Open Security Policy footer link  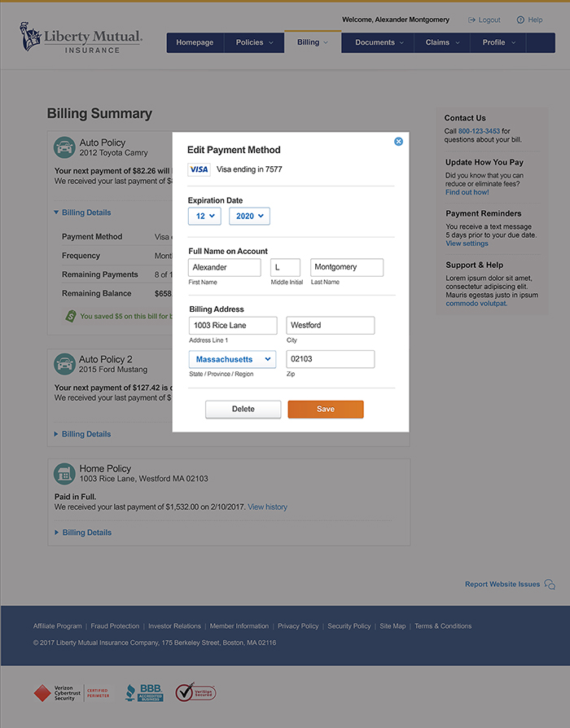tap(349, 626)
